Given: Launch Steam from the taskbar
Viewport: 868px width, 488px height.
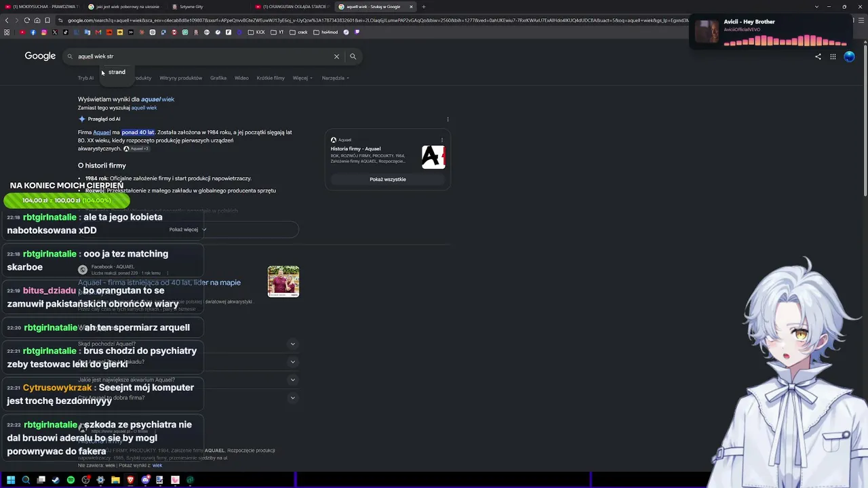Looking at the screenshot, I should pyautogui.click(x=56, y=480).
